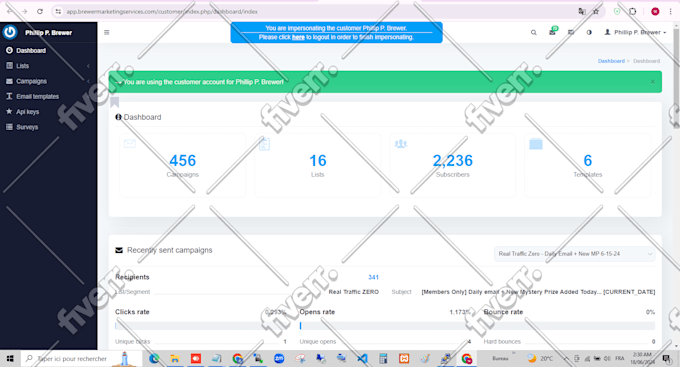Screen dimensions: 680x367
Task: Open the Lists sidebar menu
Action: (23, 66)
